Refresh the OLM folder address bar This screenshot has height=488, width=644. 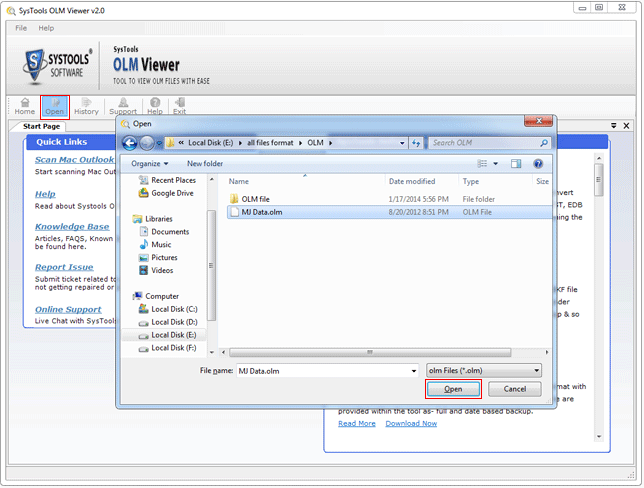416,143
